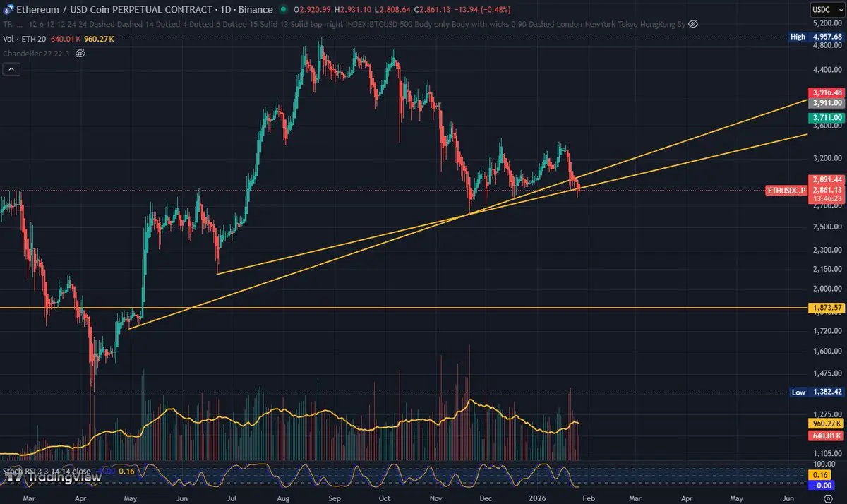Toggle visibility eye next to Chandelier 22 22 3
Image resolution: width=847 pixels, height=504 pixels.
tap(80, 54)
